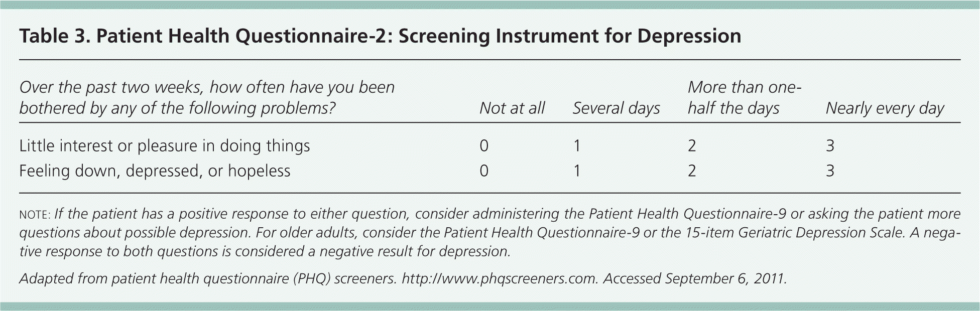The height and width of the screenshot is (311, 980).
Task: Click the "Nearly every day" column header
Action: coord(885,108)
